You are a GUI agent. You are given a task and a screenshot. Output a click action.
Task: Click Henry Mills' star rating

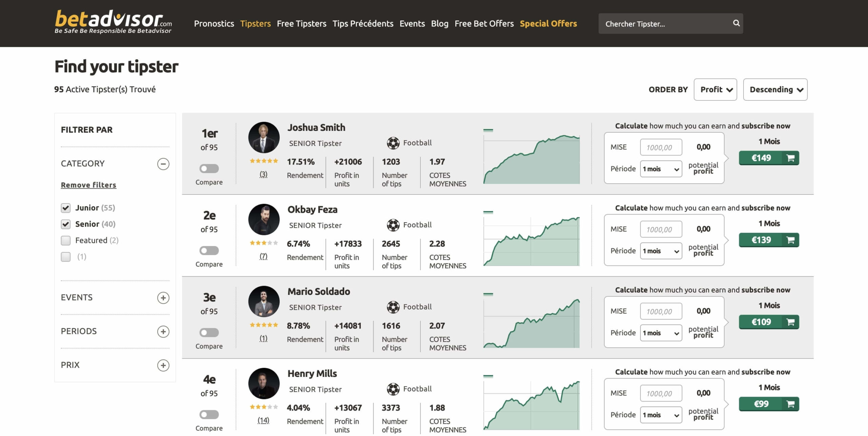(264, 407)
